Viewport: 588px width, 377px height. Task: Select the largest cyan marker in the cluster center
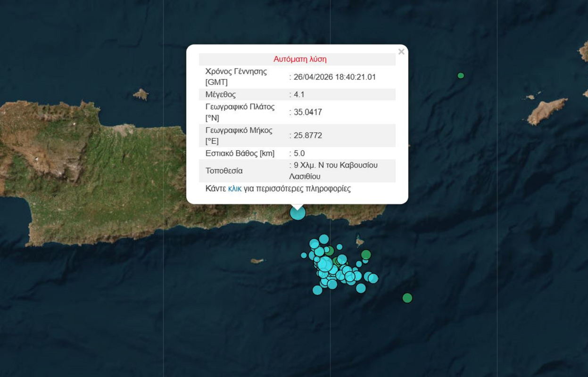(325, 263)
